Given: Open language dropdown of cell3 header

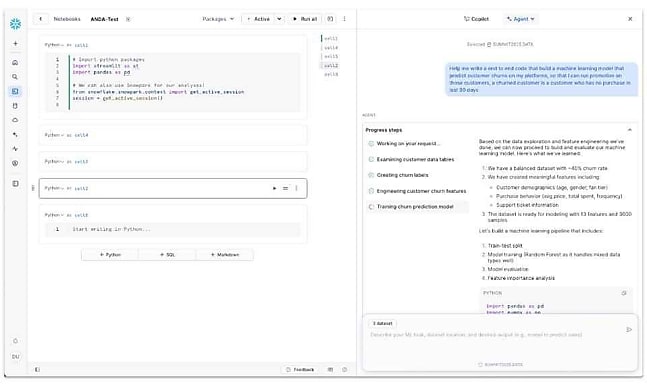Looking at the screenshot, I should coord(54,161).
